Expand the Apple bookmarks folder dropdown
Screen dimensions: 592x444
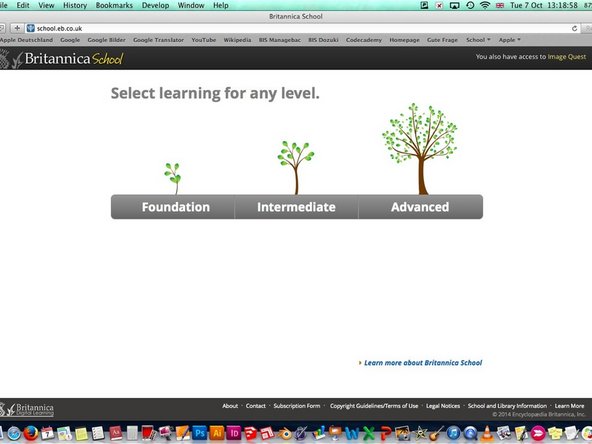coord(509,40)
